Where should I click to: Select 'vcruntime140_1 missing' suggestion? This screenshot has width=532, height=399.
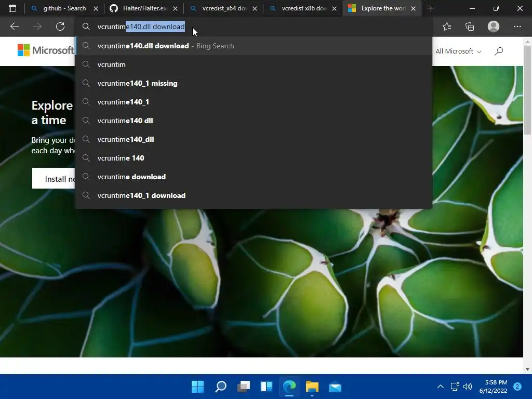click(254, 83)
